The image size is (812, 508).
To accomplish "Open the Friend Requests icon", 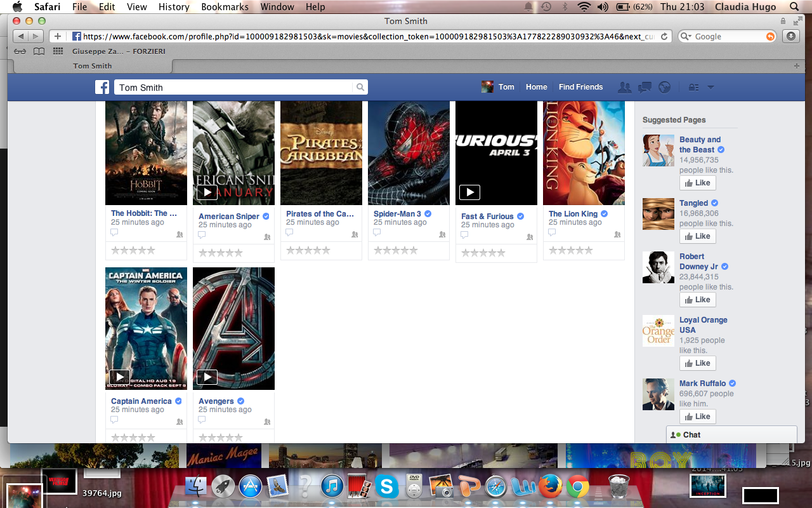I will (624, 87).
